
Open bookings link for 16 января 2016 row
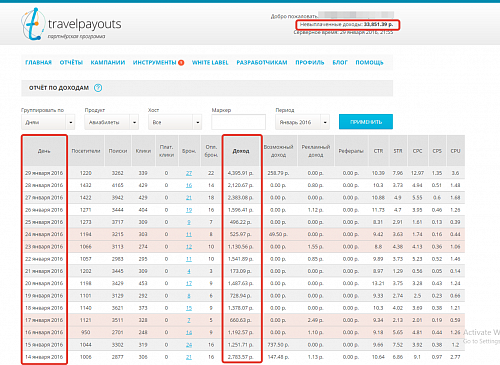(x=189, y=333)
